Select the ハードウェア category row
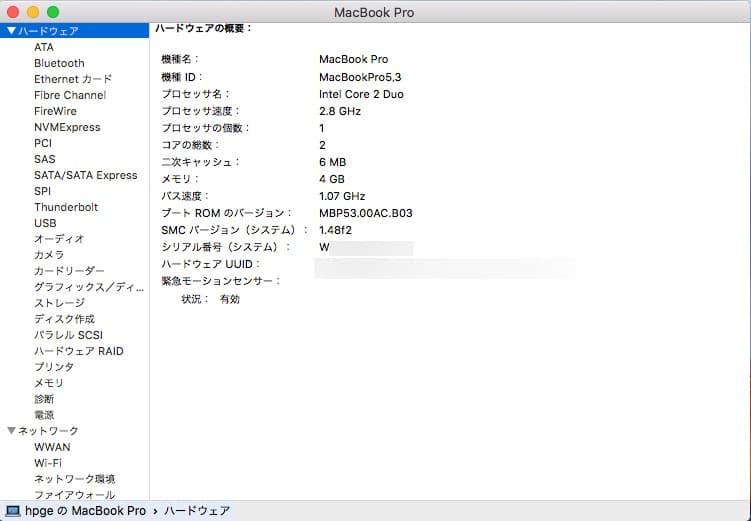Screen dimensions: 751x521 click(x=74, y=31)
